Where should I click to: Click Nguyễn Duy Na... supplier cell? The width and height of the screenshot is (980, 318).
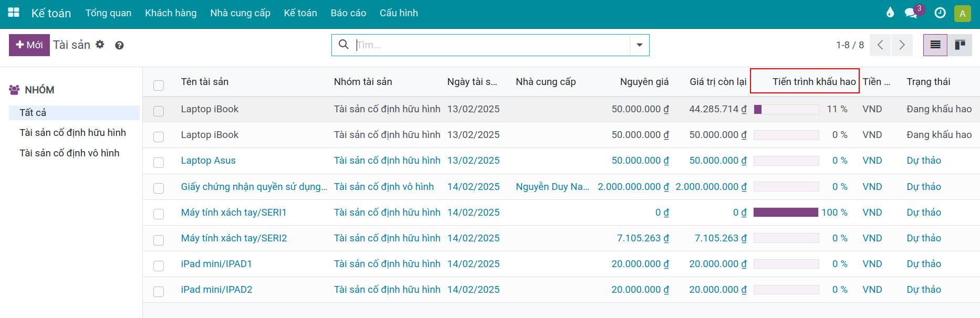coord(552,187)
